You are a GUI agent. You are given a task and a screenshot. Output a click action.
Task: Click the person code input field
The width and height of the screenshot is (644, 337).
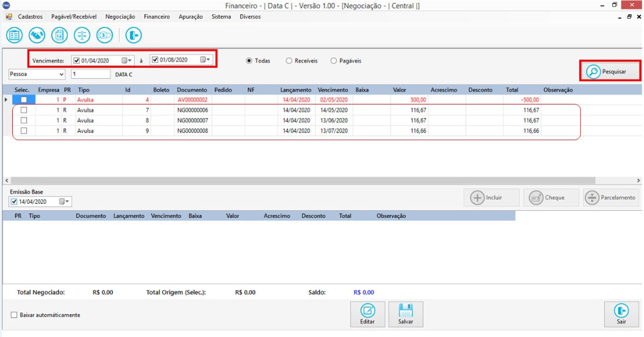coord(90,74)
